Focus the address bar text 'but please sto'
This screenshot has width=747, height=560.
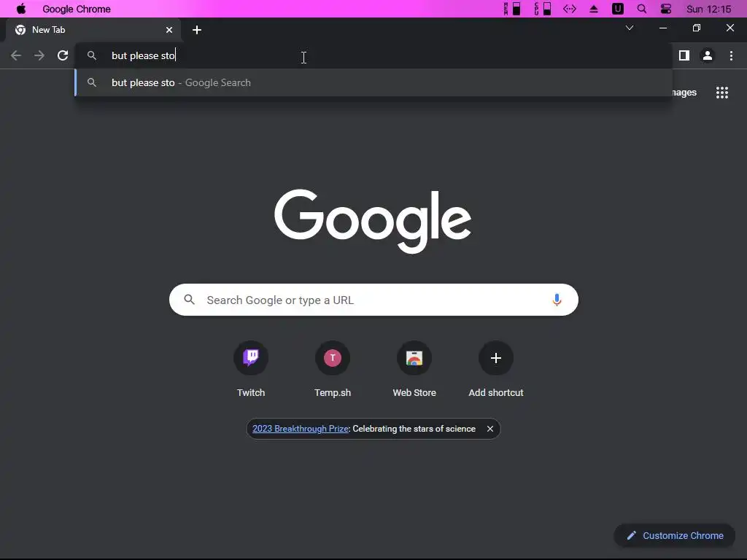144,55
